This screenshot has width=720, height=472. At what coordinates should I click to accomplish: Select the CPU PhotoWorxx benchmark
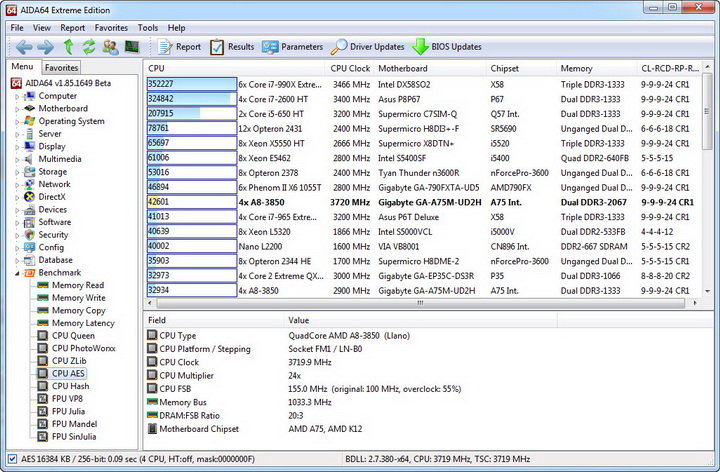click(84, 348)
